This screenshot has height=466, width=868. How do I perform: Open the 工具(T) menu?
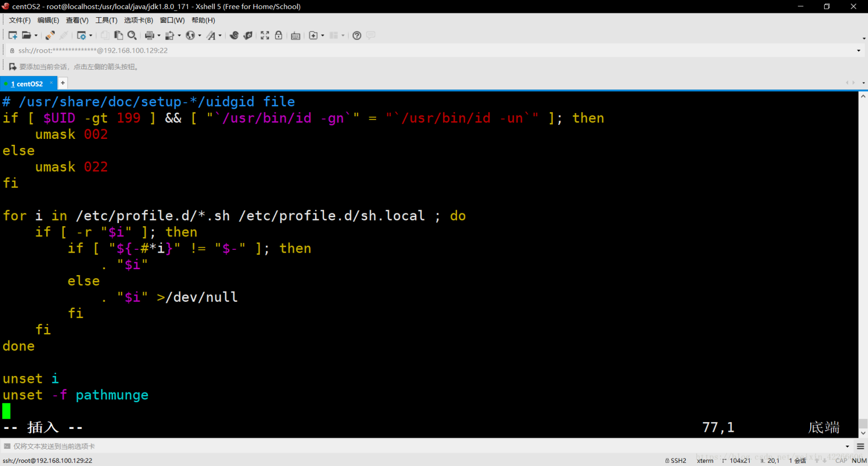pos(107,20)
